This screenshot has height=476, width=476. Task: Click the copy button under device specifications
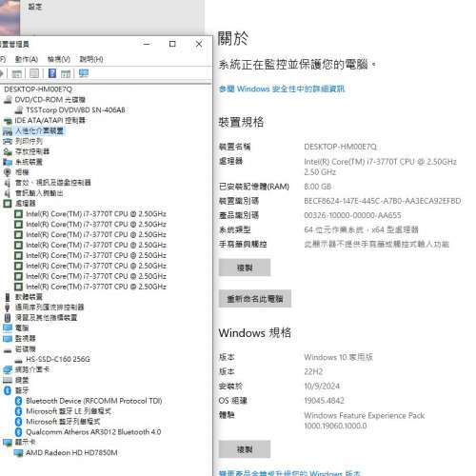tap(245, 268)
